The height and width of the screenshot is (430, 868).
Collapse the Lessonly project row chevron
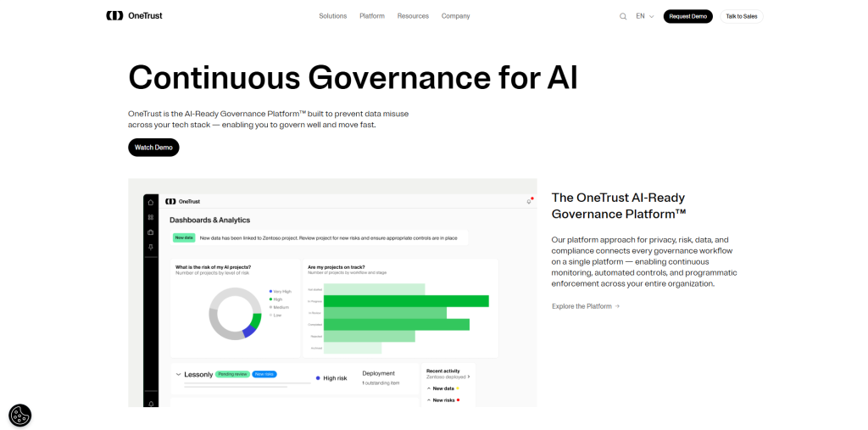click(x=178, y=375)
